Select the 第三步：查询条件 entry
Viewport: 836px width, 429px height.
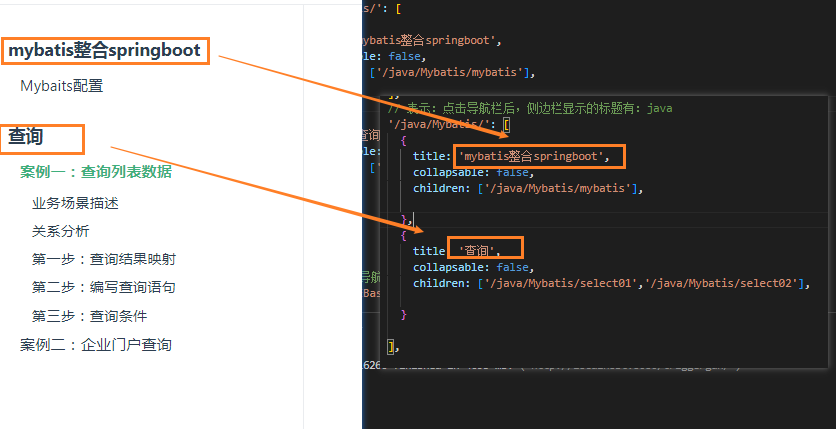[89, 316]
